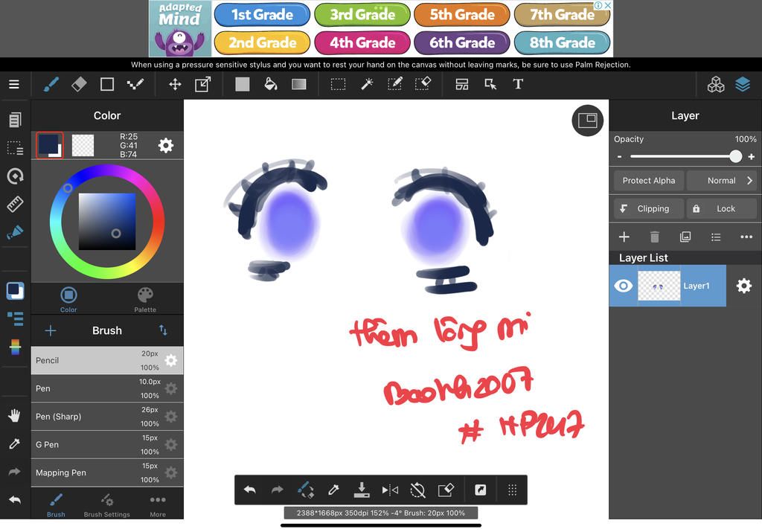
Task: Open the More tab
Action: [x=158, y=504]
